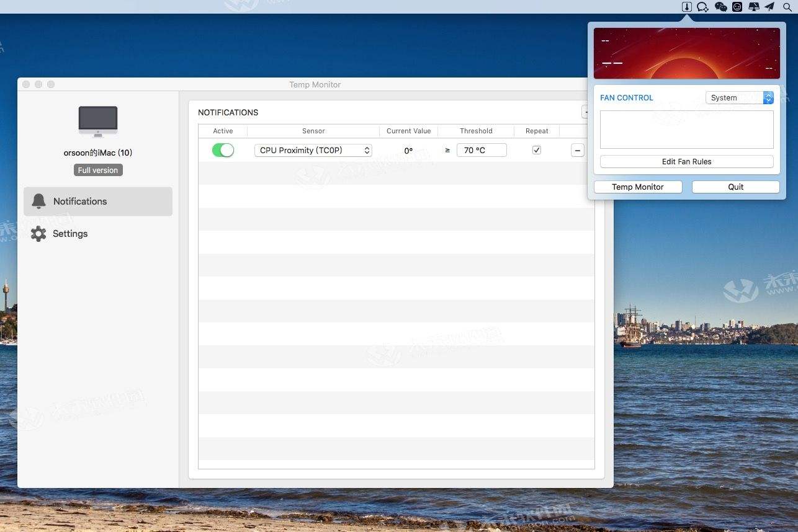Screen dimensions: 798x532
Task: Open the WeChat menu bar icon
Action: [720, 7]
